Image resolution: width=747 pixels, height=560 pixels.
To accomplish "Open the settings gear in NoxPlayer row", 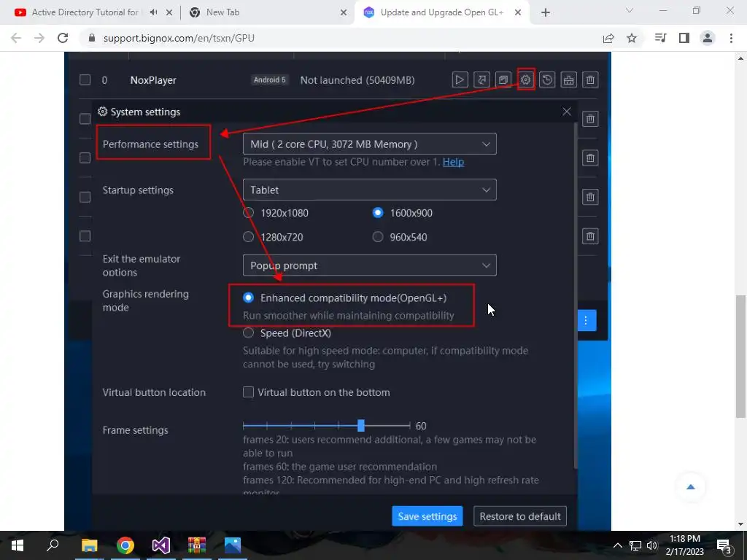I will tap(525, 80).
